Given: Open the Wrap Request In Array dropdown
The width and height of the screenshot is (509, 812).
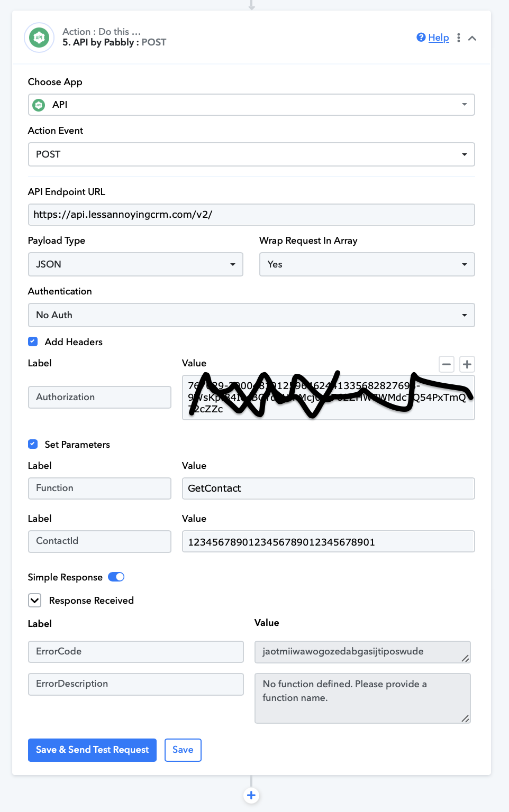Looking at the screenshot, I should pos(367,264).
